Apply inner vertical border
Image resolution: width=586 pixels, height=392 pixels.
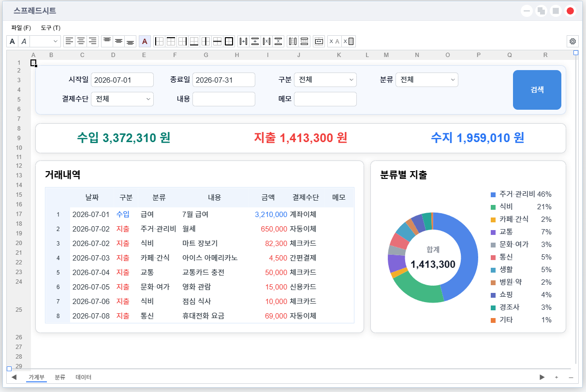205,41
